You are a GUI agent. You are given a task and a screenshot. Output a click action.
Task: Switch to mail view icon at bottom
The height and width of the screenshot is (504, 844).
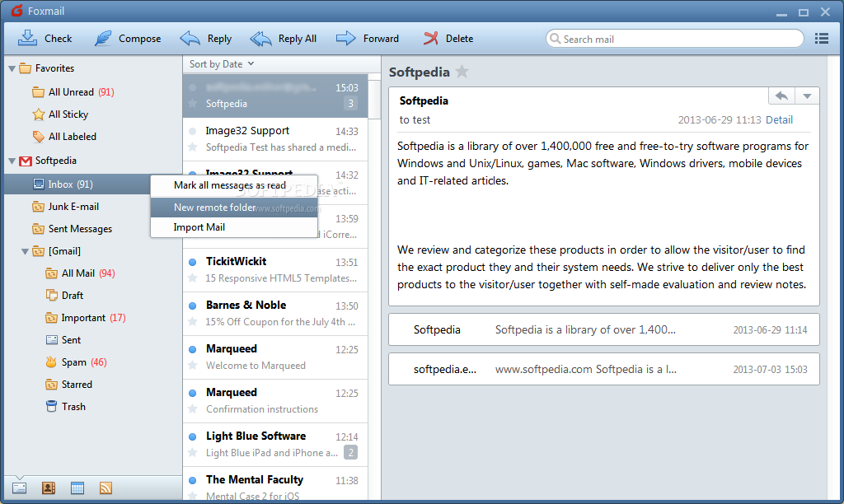[20, 488]
